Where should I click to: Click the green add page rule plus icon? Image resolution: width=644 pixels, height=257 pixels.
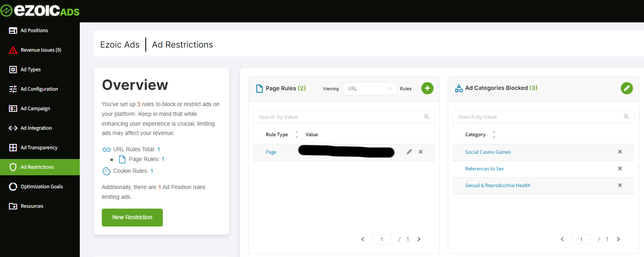point(427,88)
